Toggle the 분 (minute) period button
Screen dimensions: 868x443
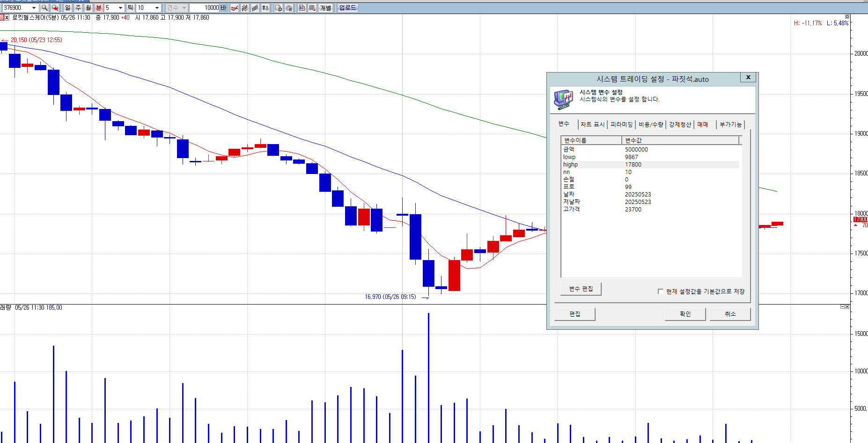98,8
